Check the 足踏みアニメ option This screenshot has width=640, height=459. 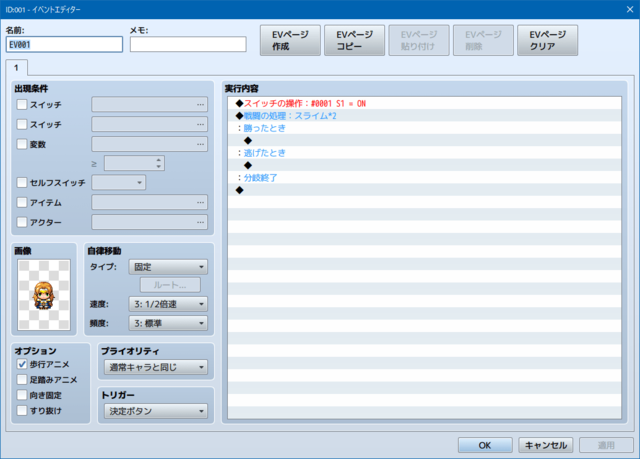click(x=22, y=379)
